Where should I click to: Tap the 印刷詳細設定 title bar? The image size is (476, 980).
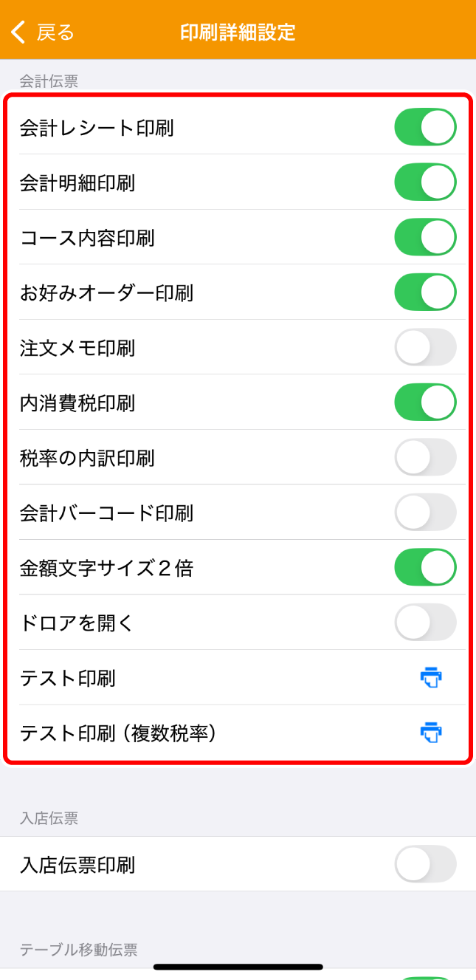[x=238, y=32]
